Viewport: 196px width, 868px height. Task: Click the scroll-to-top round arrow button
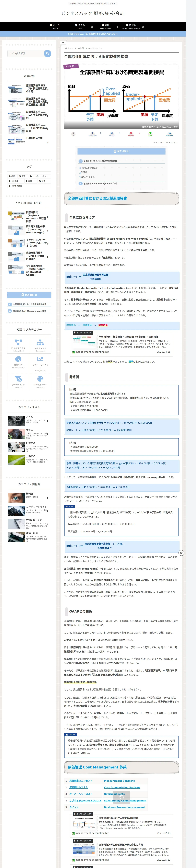(x=181, y=553)
